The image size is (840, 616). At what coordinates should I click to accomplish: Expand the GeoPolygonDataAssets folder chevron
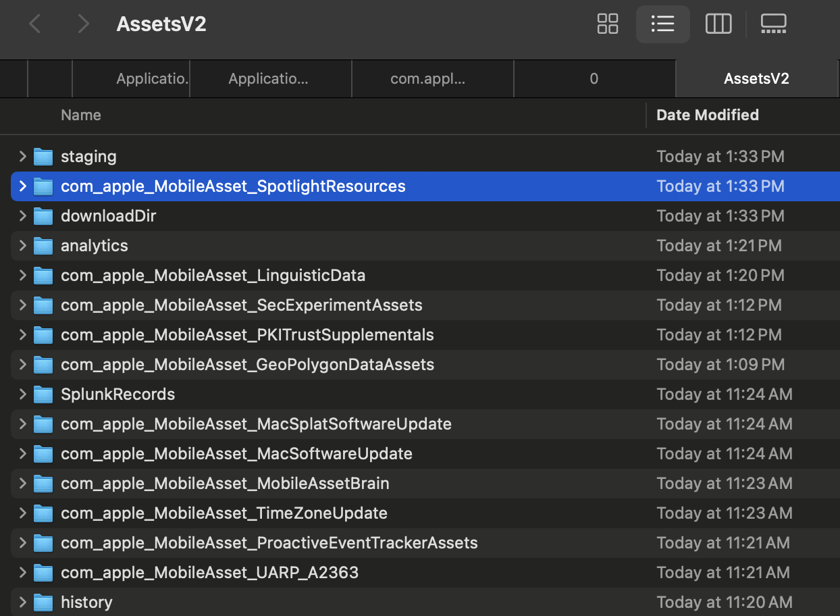tap(23, 365)
